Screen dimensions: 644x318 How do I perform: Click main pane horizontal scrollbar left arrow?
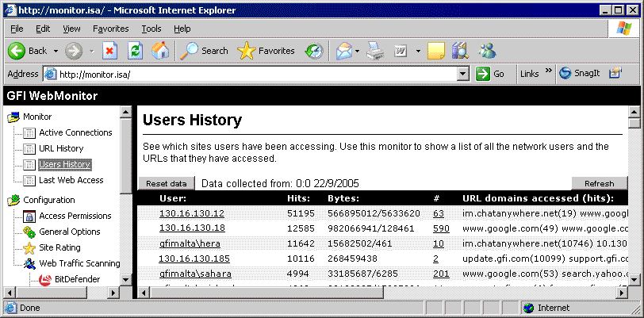pyautogui.click(x=144, y=293)
